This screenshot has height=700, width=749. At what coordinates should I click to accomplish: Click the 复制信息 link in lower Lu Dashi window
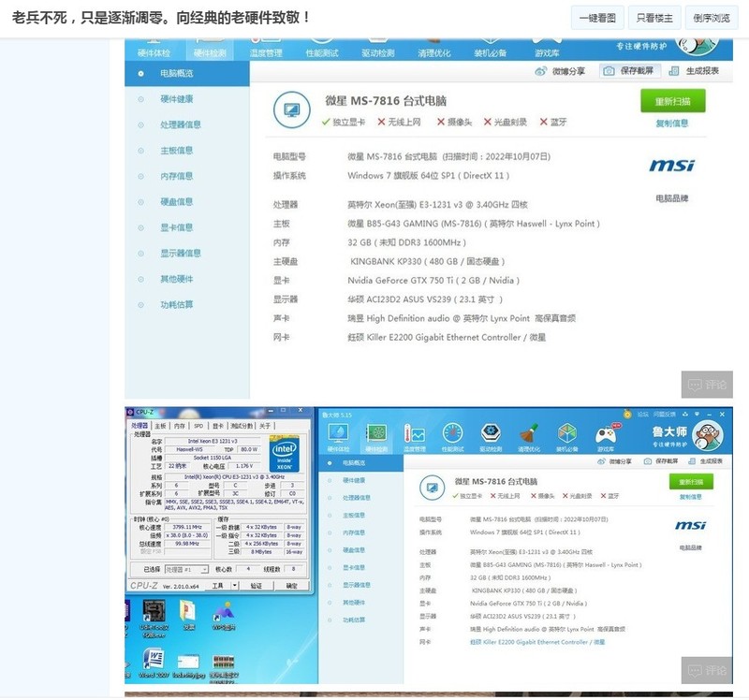[691, 497]
